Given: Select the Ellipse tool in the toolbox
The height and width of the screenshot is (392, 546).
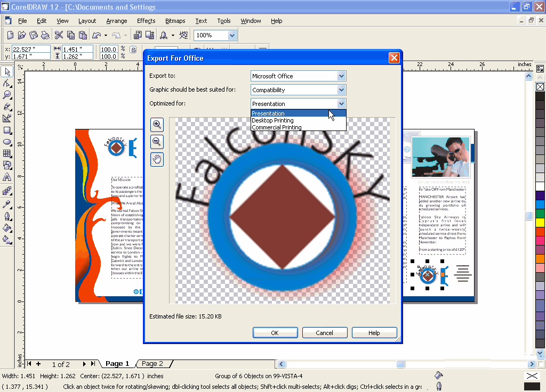Looking at the screenshot, I should tap(7, 142).
